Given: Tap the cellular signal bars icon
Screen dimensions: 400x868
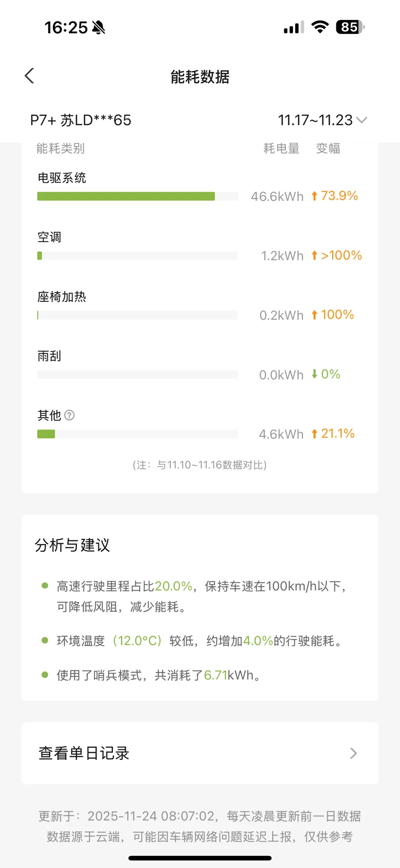Looking at the screenshot, I should click(293, 27).
